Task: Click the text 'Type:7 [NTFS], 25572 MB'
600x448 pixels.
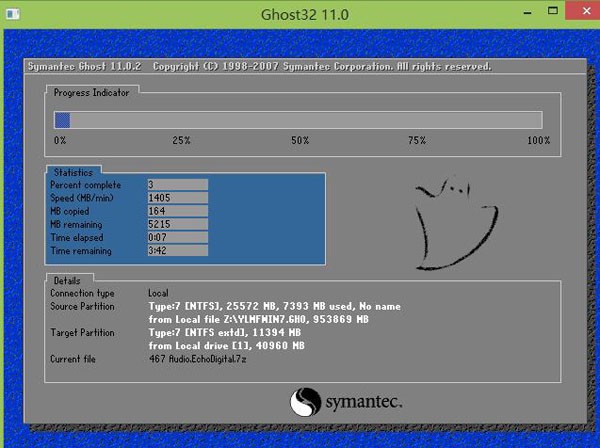Action: [213, 306]
